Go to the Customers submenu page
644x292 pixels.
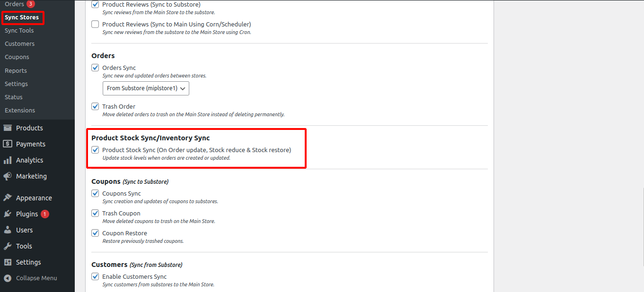click(x=20, y=43)
